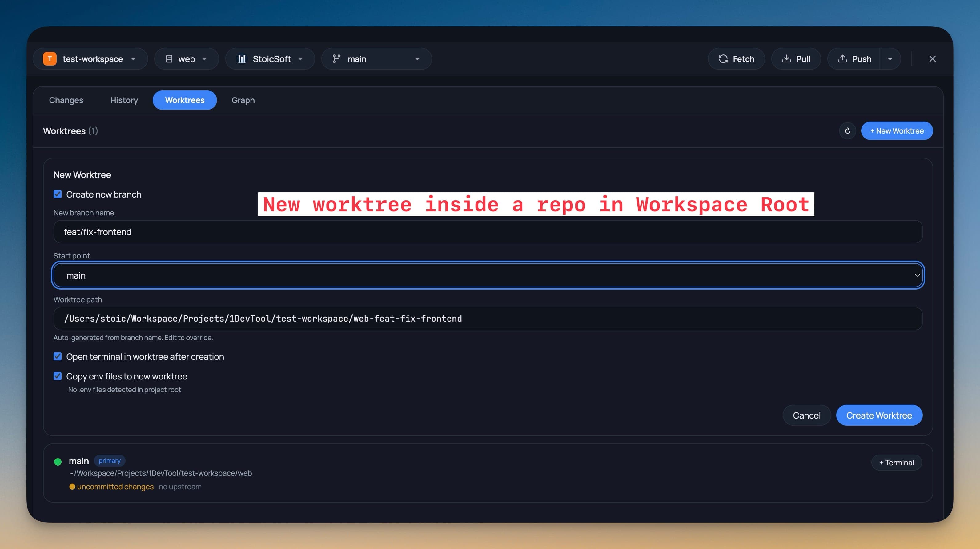The image size is (980, 549).
Task: Click the Auto-generated from branch name hint
Action: pyautogui.click(x=133, y=338)
